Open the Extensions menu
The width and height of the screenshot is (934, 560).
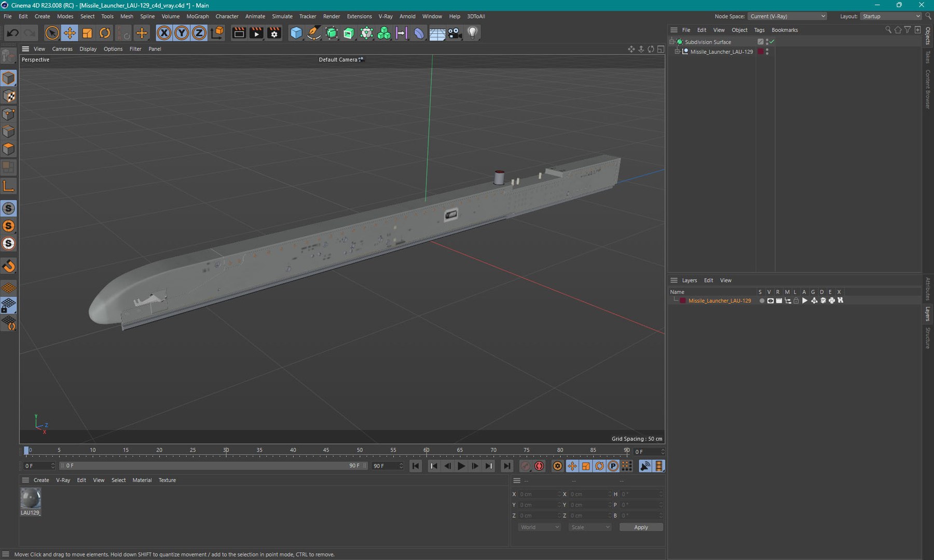[x=359, y=16]
